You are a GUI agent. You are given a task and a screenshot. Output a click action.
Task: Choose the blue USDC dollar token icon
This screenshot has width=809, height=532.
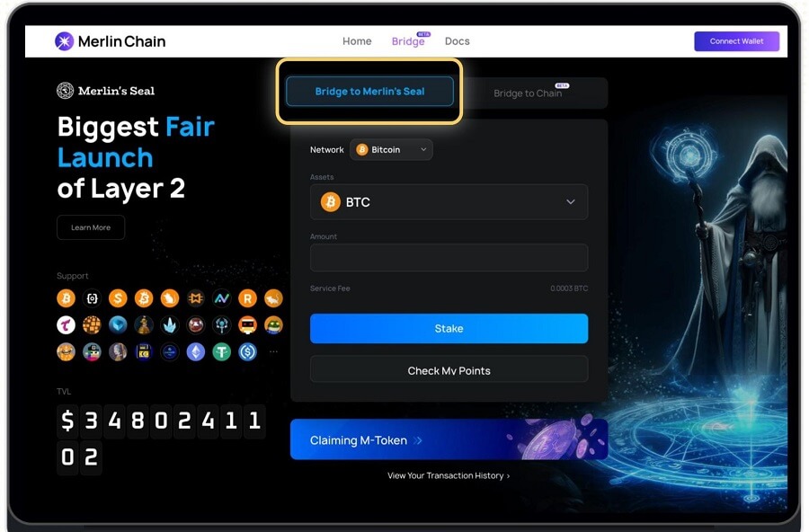tap(248, 352)
